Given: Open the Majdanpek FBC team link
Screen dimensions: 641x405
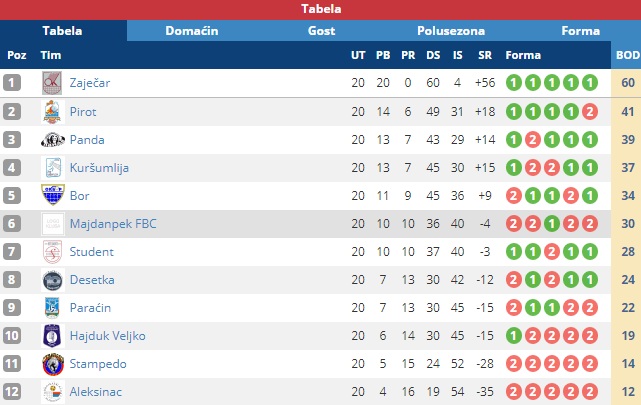Looking at the screenshot, I should (113, 224).
